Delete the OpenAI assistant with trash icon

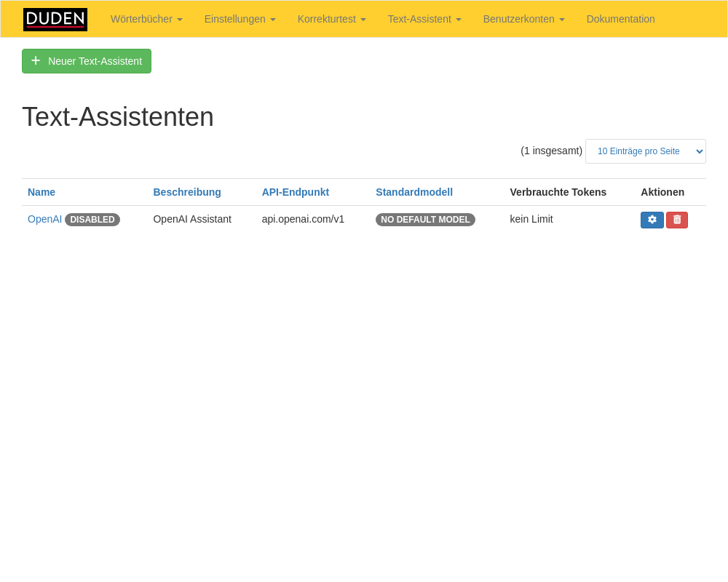(x=677, y=220)
